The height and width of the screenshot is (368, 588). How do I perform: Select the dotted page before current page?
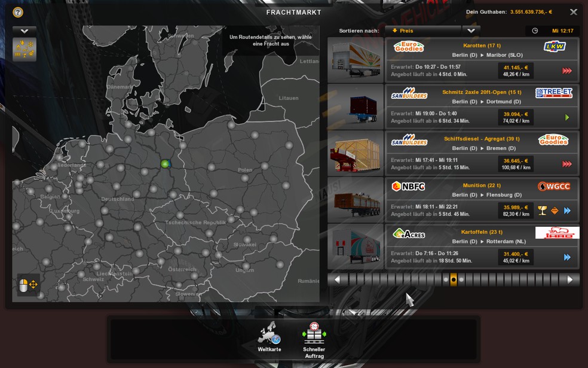(446, 280)
